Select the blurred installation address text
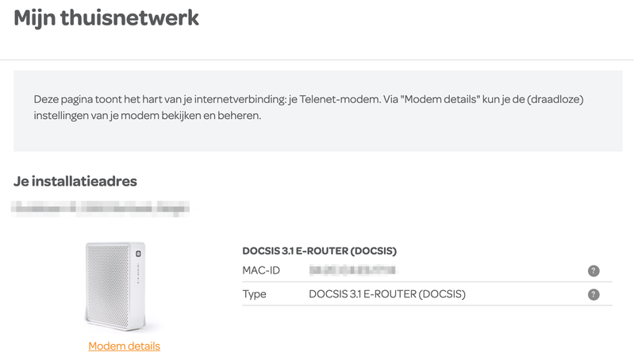Viewport: 634px width, 364px height. coord(102,209)
